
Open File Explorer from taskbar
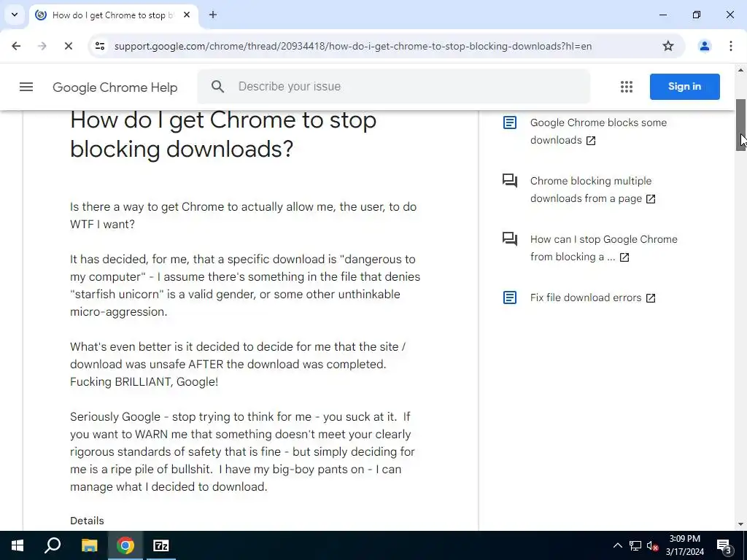tap(89, 545)
